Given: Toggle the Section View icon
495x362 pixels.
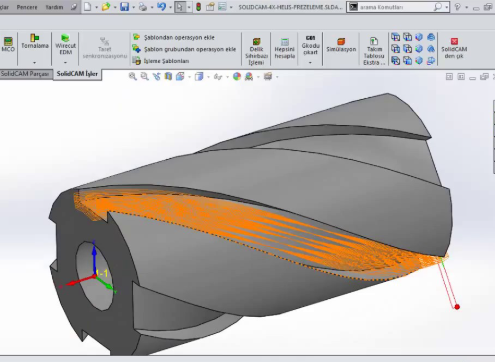Looking at the screenshot, I should [x=168, y=76].
